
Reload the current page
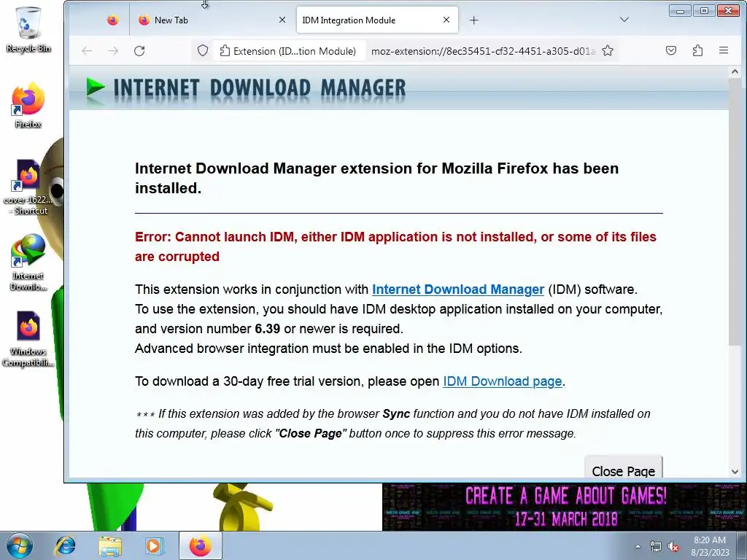139,50
